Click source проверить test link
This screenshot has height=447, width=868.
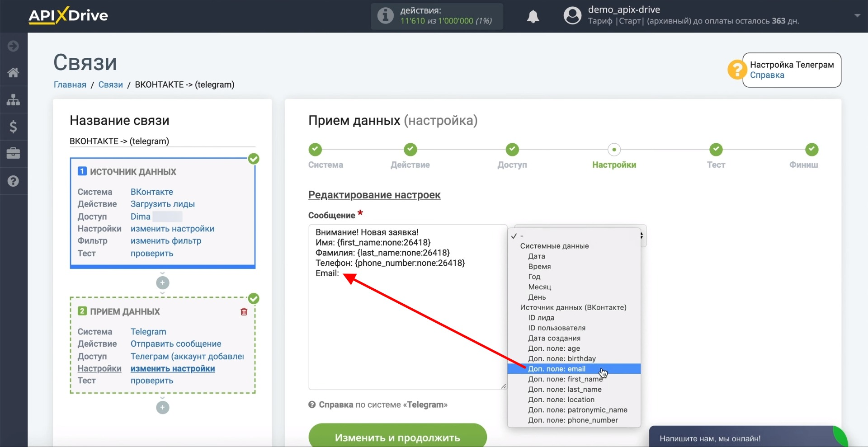tap(151, 254)
